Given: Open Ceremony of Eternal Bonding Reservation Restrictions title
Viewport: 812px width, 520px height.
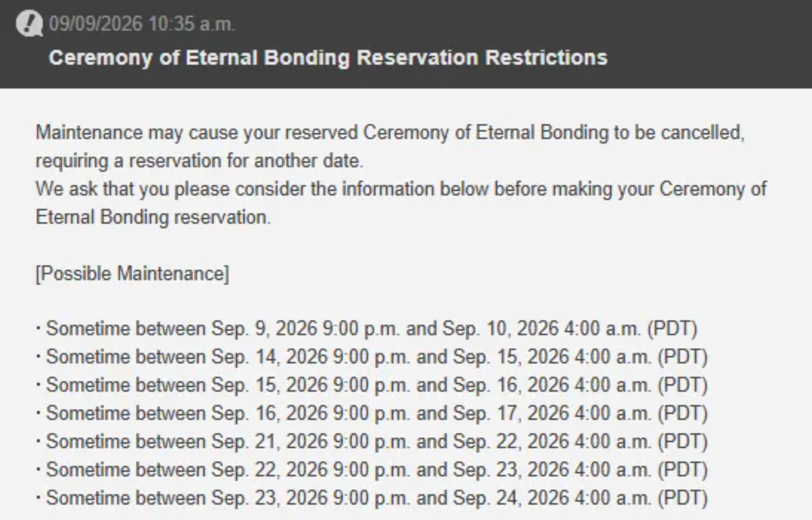Looking at the screenshot, I should (x=328, y=57).
